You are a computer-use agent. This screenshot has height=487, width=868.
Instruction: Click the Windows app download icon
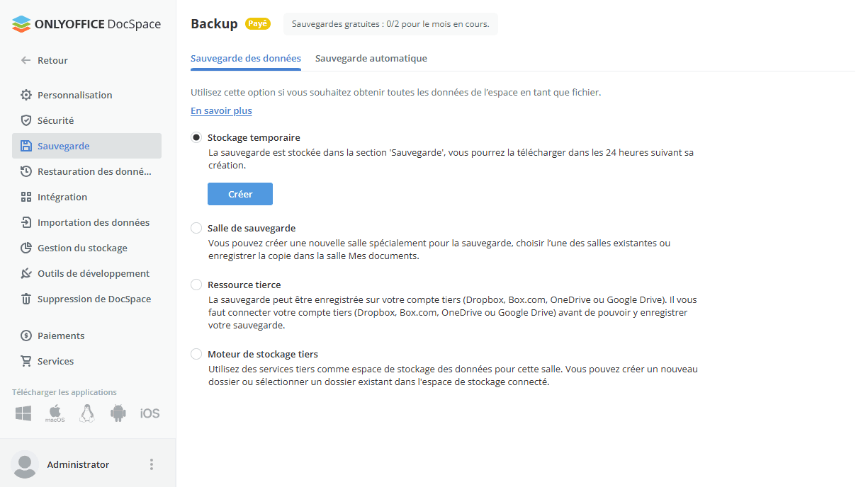(23, 413)
